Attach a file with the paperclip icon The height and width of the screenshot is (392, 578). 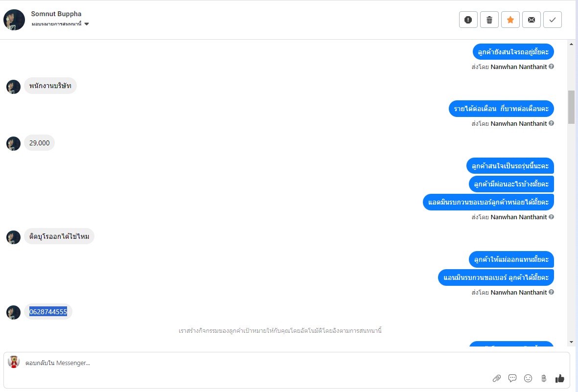pyautogui.click(x=496, y=378)
